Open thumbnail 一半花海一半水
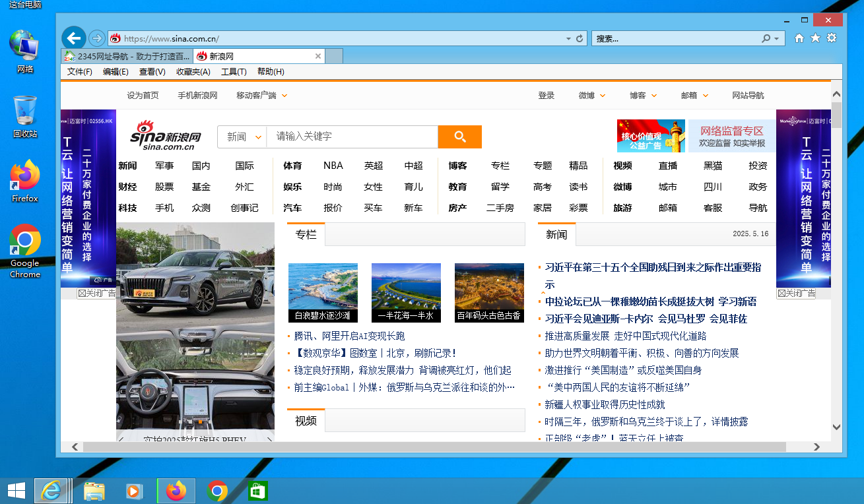Image resolution: width=864 pixels, height=504 pixels. click(406, 293)
